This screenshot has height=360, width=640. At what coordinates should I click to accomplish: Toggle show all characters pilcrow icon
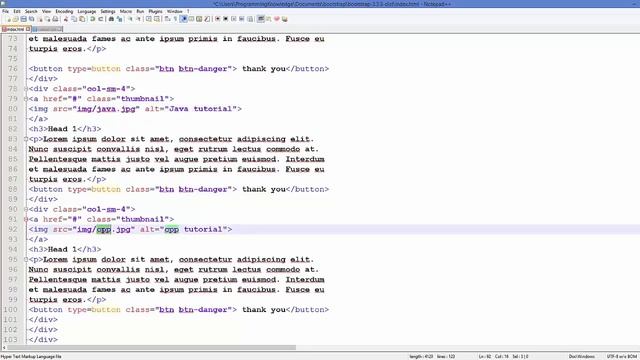click(175, 19)
